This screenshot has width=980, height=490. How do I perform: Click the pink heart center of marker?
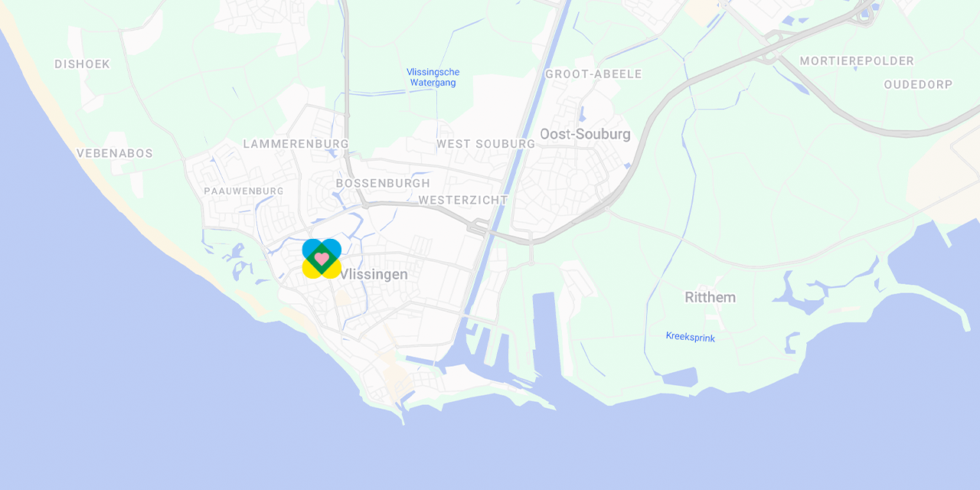(322, 259)
